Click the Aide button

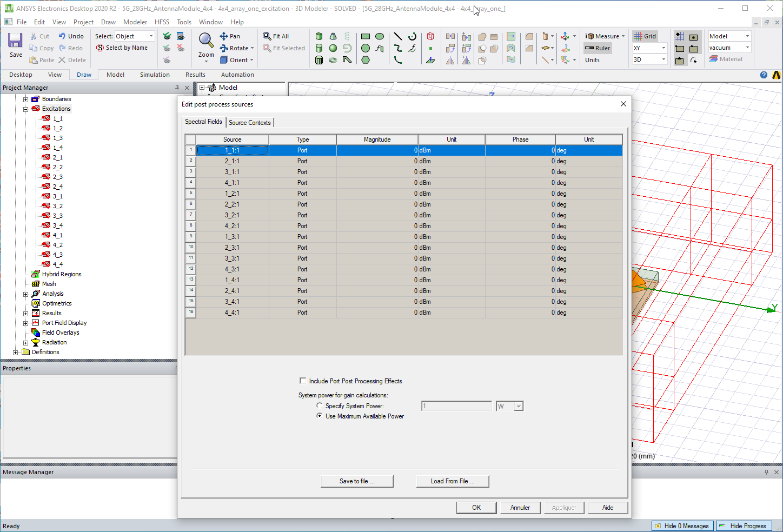pos(608,508)
